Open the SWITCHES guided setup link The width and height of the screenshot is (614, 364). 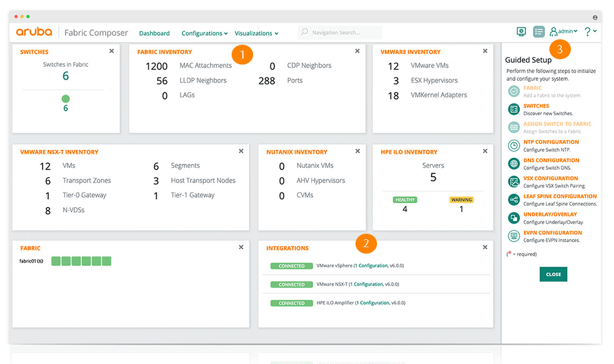point(536,106)
